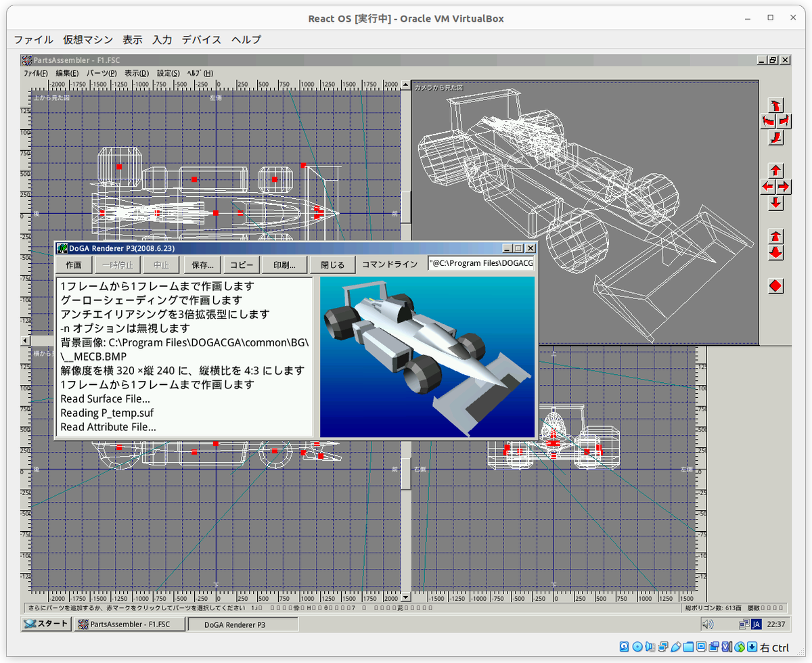Click the 22:37 clock in ReactOS tray
The image size is (812, 663).
point(775,624)
